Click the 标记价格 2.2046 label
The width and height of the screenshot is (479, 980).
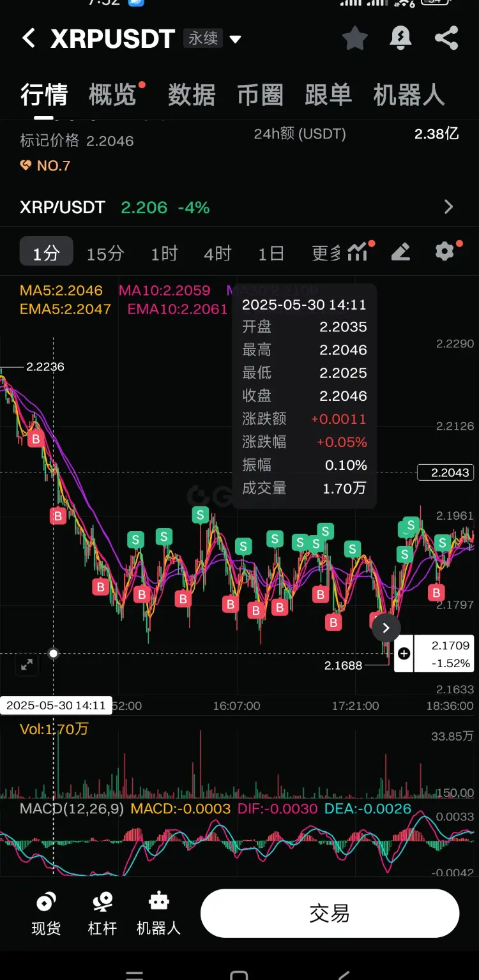pos(77,140)
